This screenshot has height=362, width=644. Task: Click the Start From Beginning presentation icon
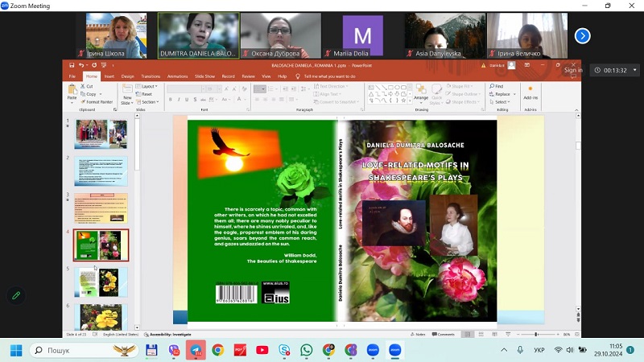pos(104,65)
